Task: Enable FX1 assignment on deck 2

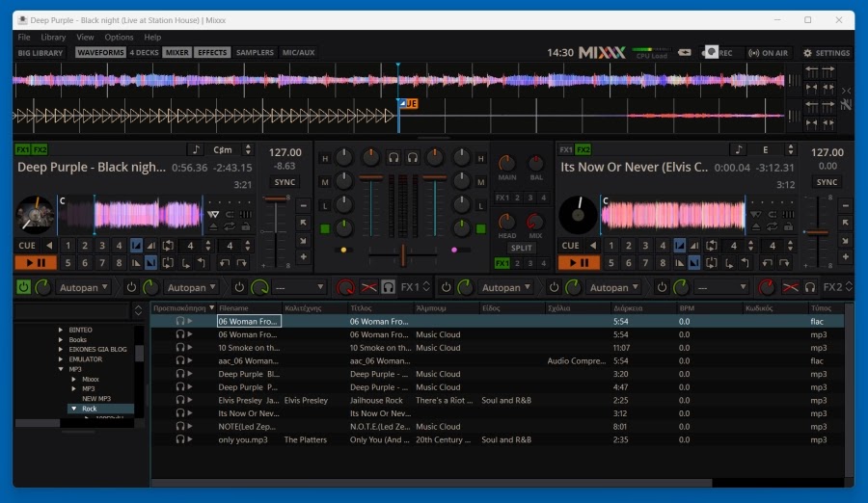Action: click(x=566, y=149)
